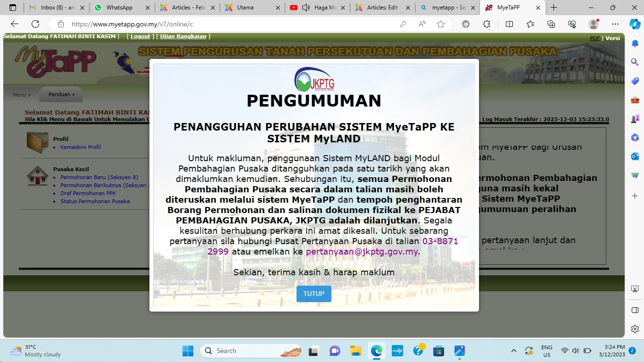Click the Logout link

[140, 36]
